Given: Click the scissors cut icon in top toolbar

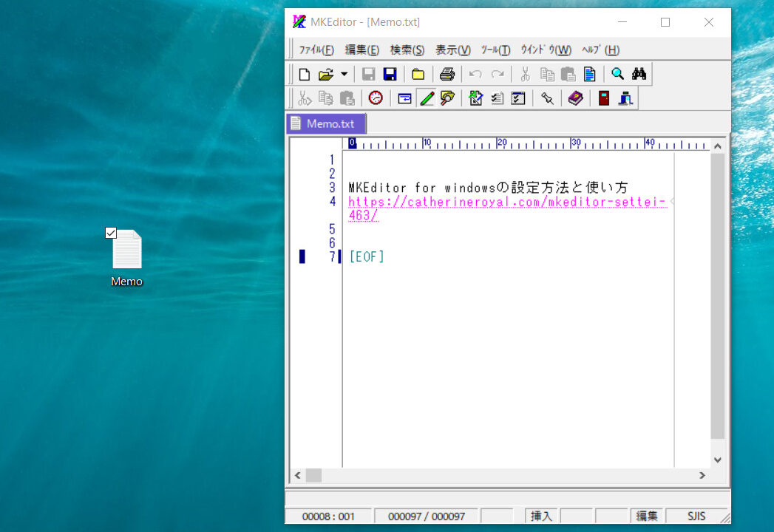Looking at the screenshot, I should point(525,74).
